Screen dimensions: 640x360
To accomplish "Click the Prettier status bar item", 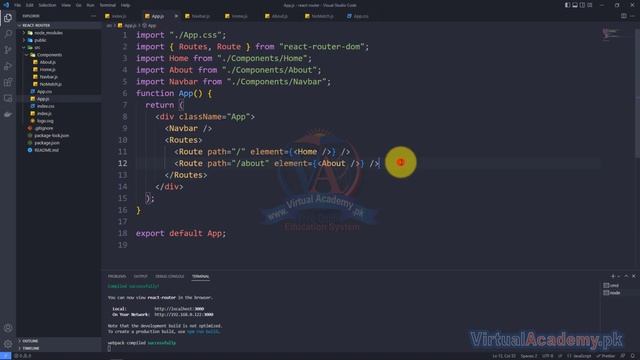I will (606, 356).
